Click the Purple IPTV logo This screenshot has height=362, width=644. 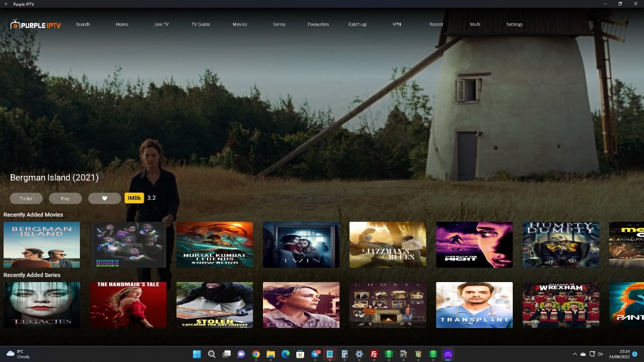point(36,25)
